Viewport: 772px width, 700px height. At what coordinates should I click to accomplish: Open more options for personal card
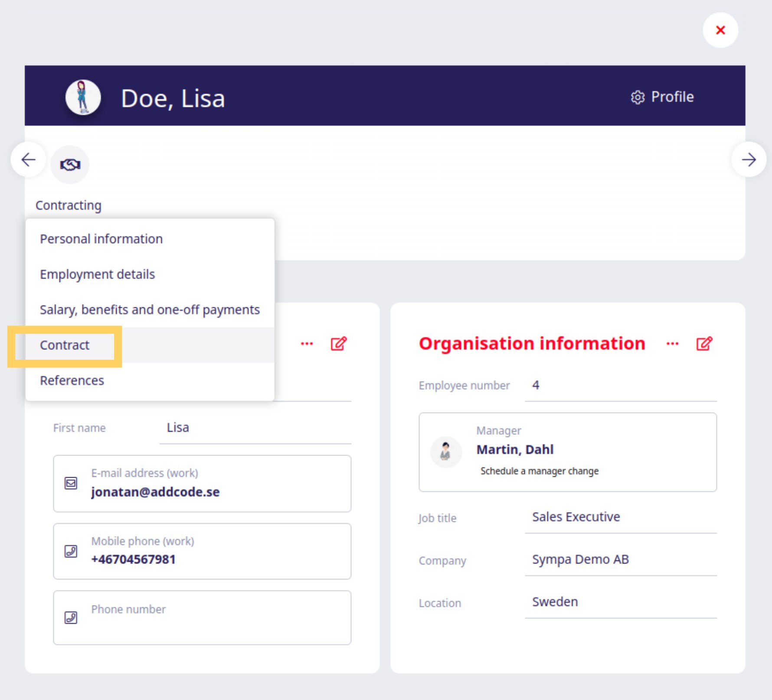[307, 344]
